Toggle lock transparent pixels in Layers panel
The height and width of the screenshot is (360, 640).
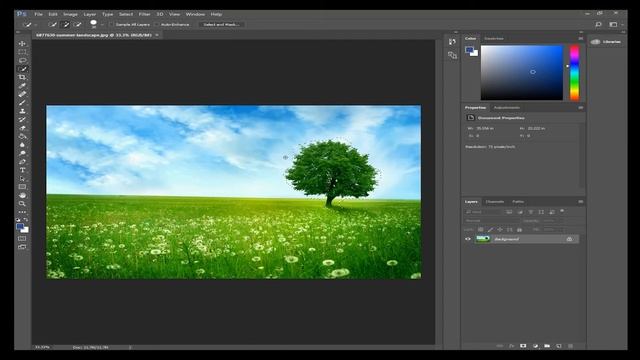[x=480, y=230]
